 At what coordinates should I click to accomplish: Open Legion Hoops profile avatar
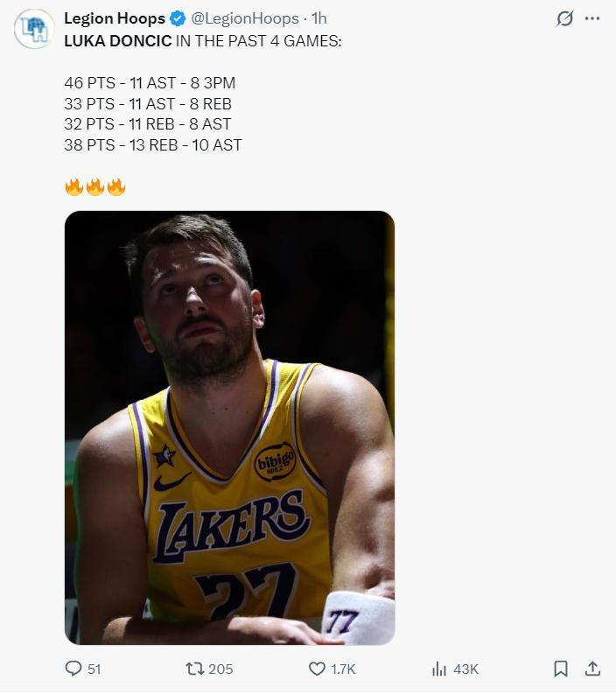pyautogui.click(x=34, y=28)
